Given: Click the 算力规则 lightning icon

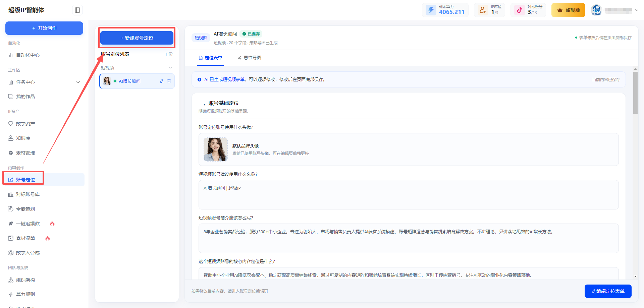Looking at the screenshot, I should [x=11, y=294].
